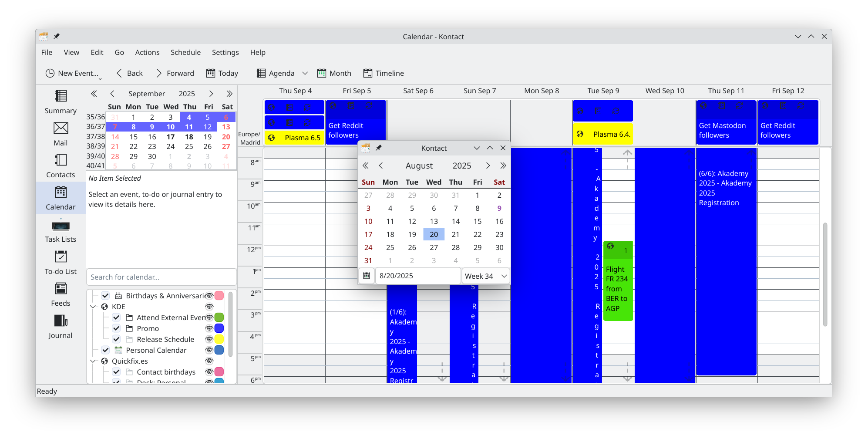868x439 pixels.
Task: Open the Summary sidebar view
Action: click(x=61, y=102)
